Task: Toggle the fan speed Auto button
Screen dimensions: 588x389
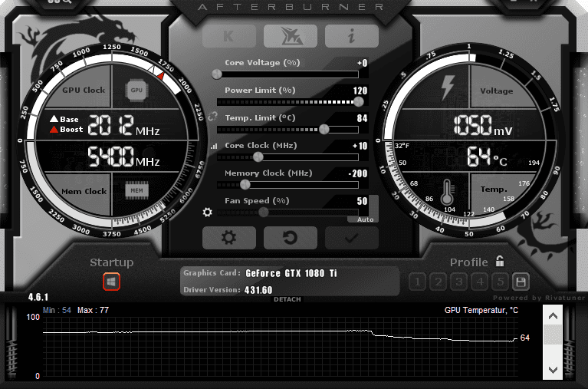Action: click(x=365, y=219)
